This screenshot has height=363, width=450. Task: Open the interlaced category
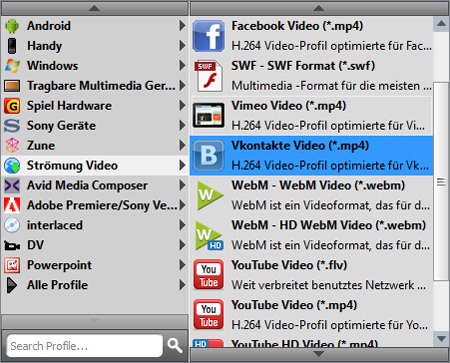point(95,225)
